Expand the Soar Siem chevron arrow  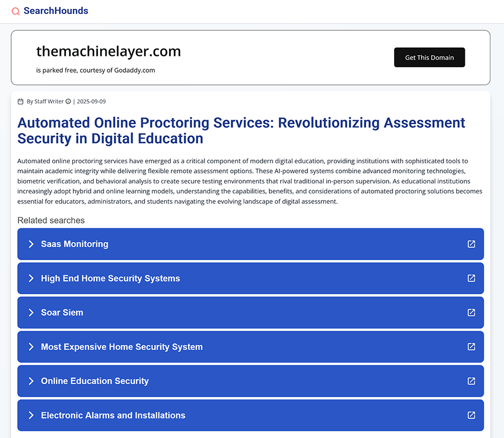(x=31, y=313)
